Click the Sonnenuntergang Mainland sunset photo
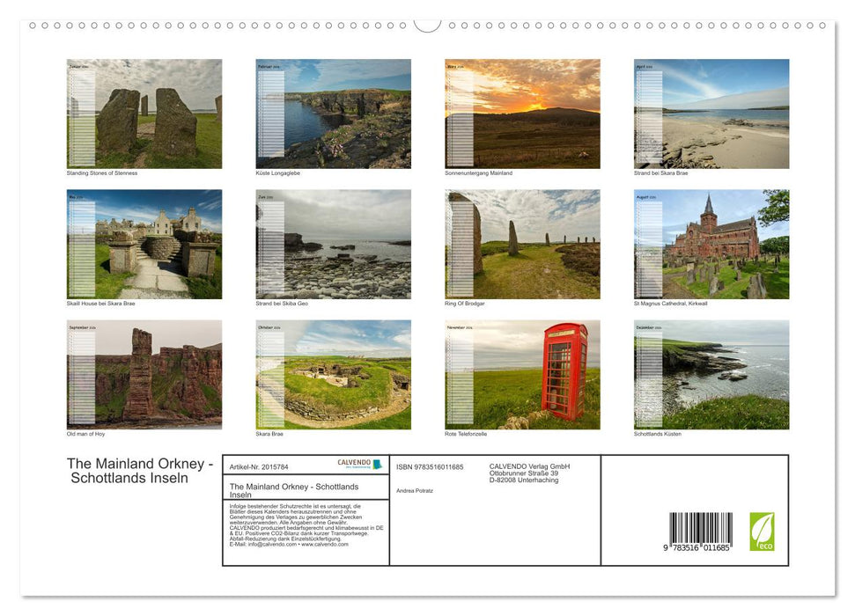This screenshot has height=616, width=855. click(522, 113)
